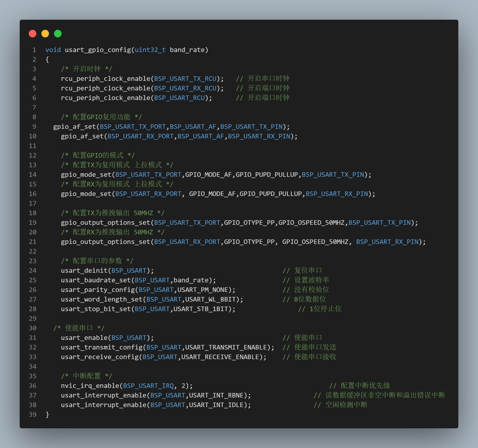Click the green maximize dot
478x448 pixels.
(x=58, y=34)
